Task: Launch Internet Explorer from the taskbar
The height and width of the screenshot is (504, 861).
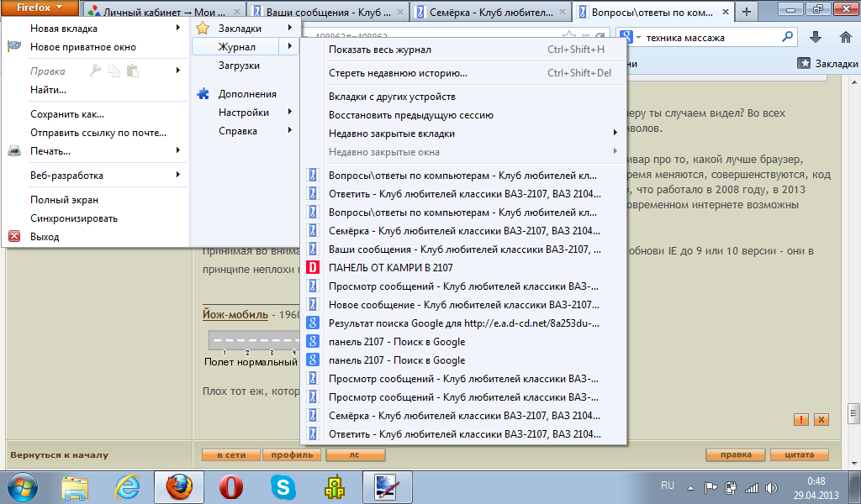Action: pos(127,487)
